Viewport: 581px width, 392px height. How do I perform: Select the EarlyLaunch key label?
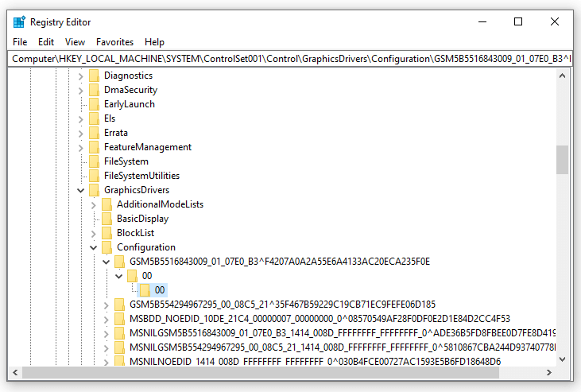(130, 104)
